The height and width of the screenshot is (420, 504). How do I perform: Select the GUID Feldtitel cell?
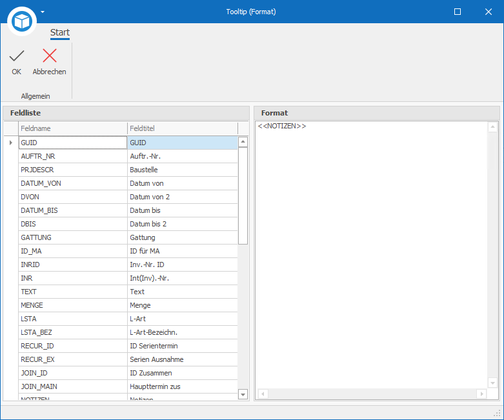pyautogui.click(x=183, y=143)
